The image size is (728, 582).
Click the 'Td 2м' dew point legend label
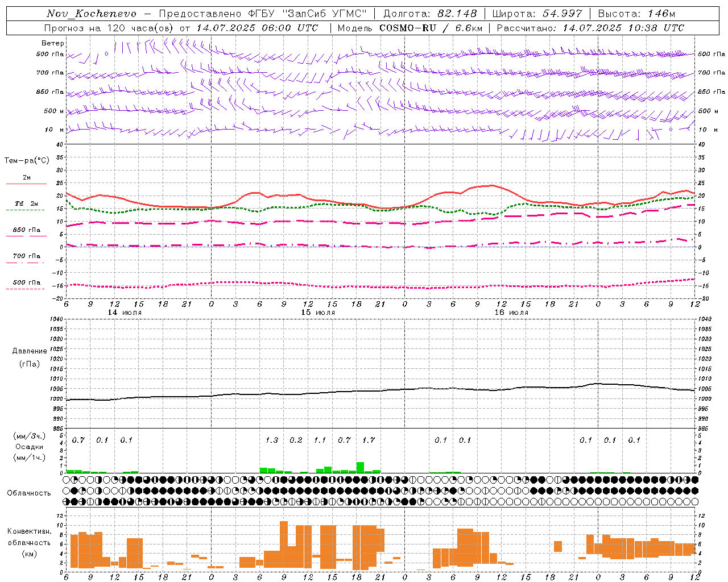coord(27,203)
